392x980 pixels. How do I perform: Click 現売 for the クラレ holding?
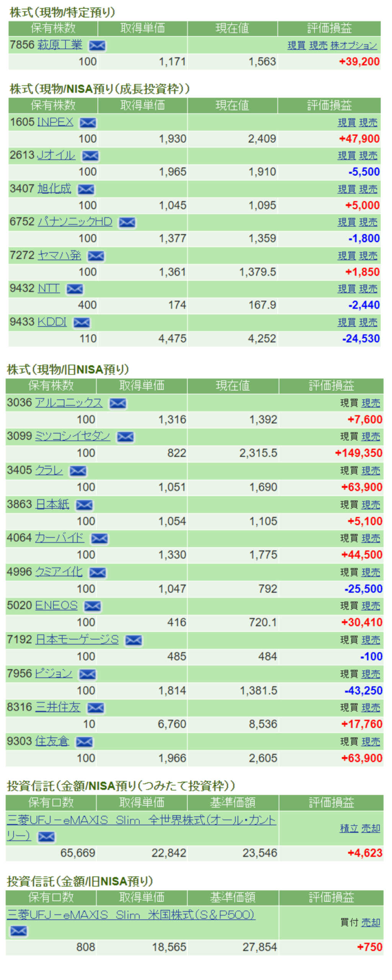[371, 470]
